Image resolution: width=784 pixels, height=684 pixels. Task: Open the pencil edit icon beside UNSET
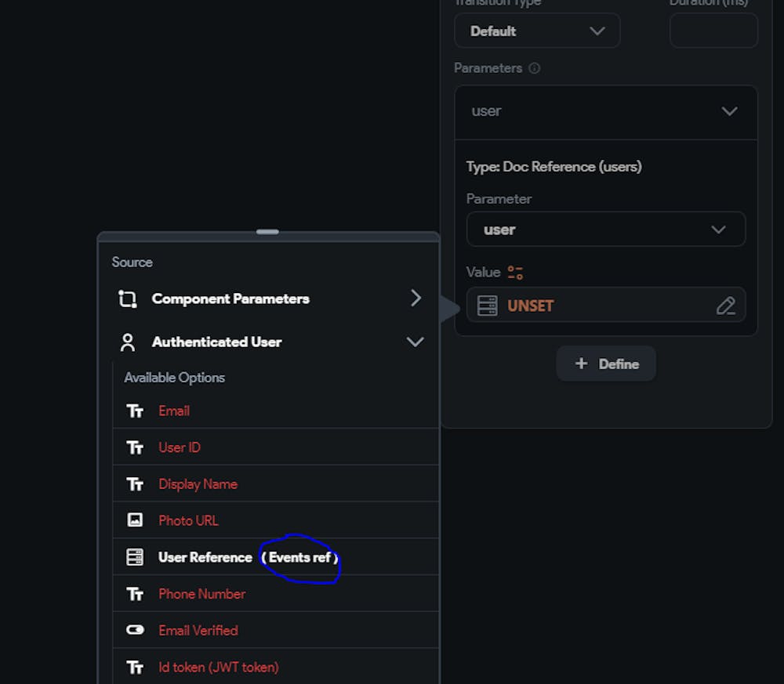(x=726, y=305)
